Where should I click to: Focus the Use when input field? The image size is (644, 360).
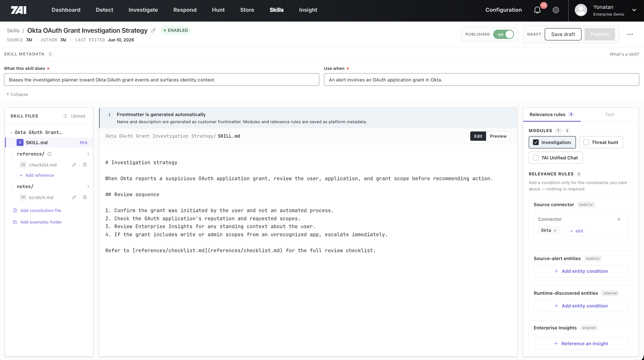coord(481,80)
